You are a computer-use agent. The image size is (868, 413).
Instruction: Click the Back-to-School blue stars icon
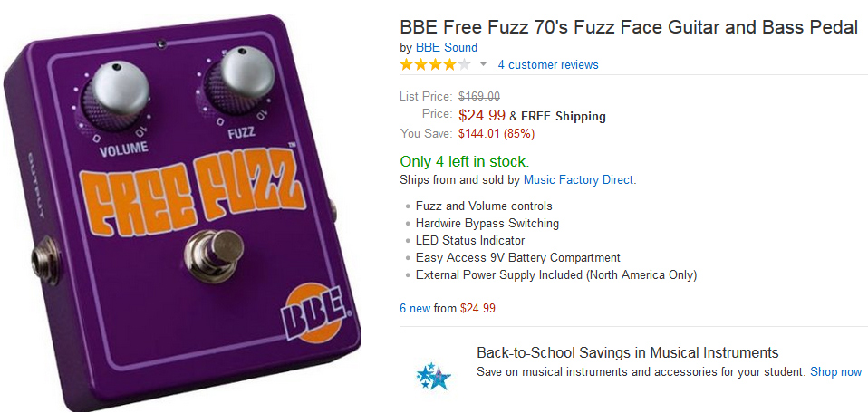point(432,374)
